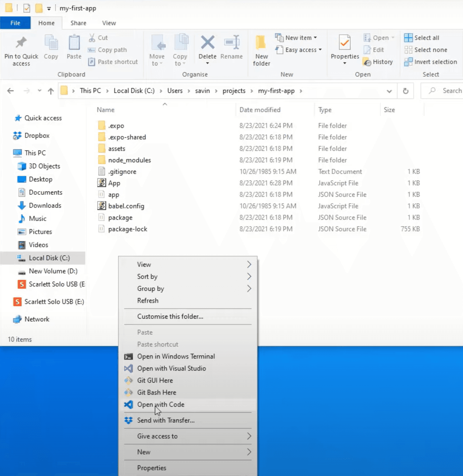
Task: Click Customise this folder option
Action: (x=170, y=316)
